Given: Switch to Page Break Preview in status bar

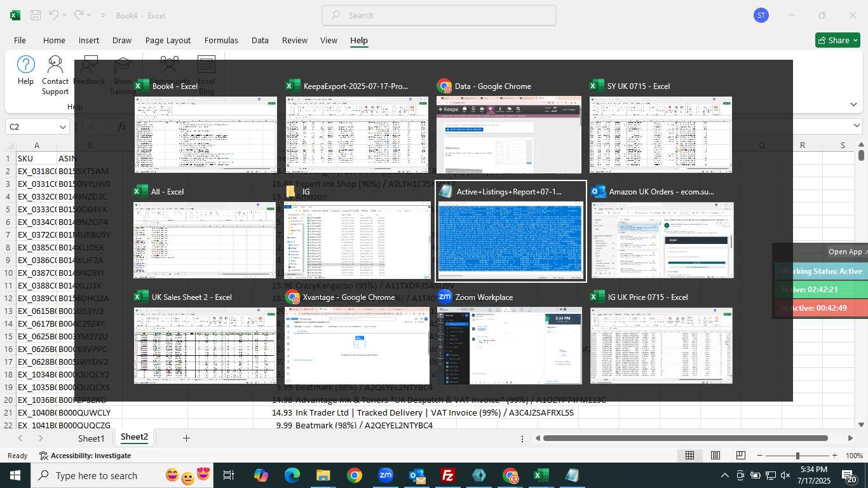Looking at the screenshot, I should click(741, 456).
